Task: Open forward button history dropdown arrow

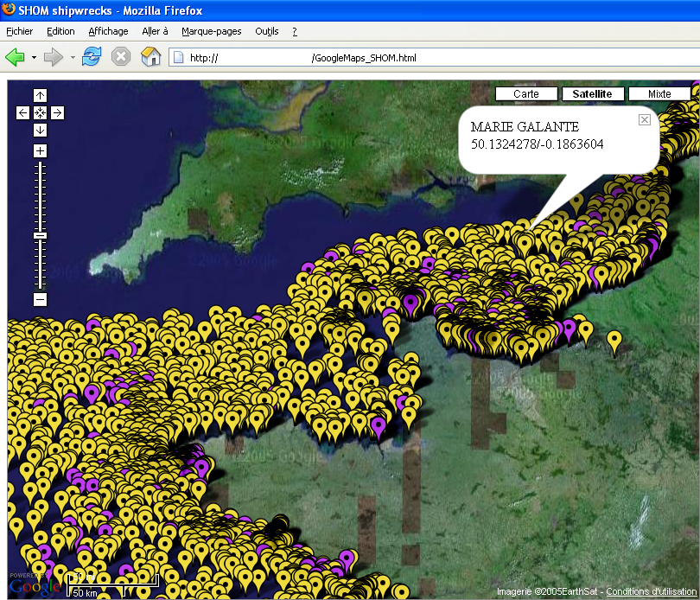Action: (73, 58)
